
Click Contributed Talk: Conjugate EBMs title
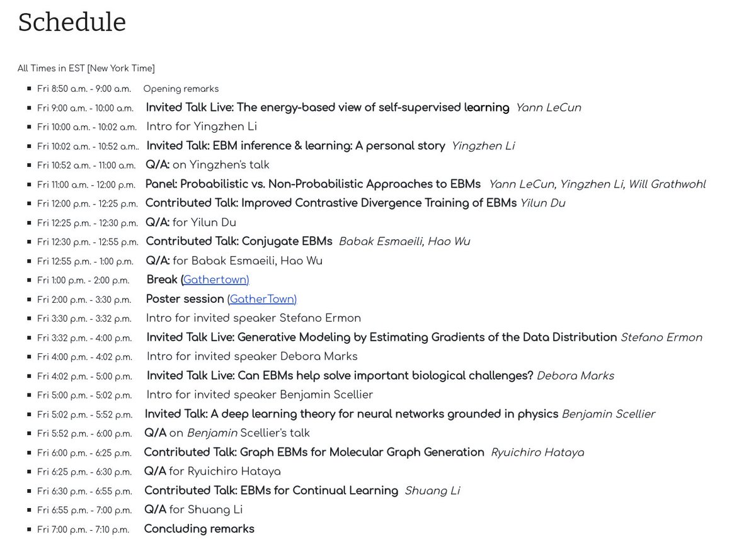pos(239,241)
